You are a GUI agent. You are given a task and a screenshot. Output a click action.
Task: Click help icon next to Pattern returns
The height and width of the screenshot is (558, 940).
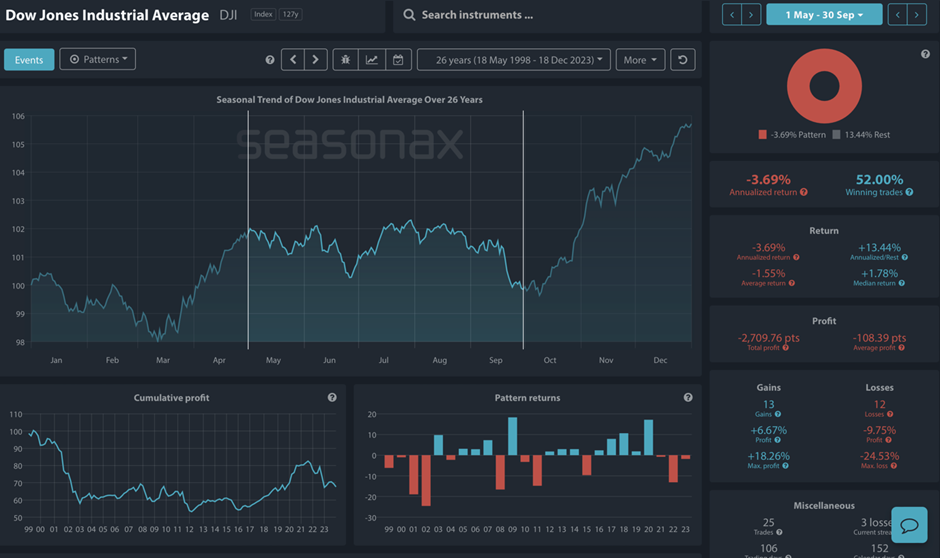coord(688,397)
